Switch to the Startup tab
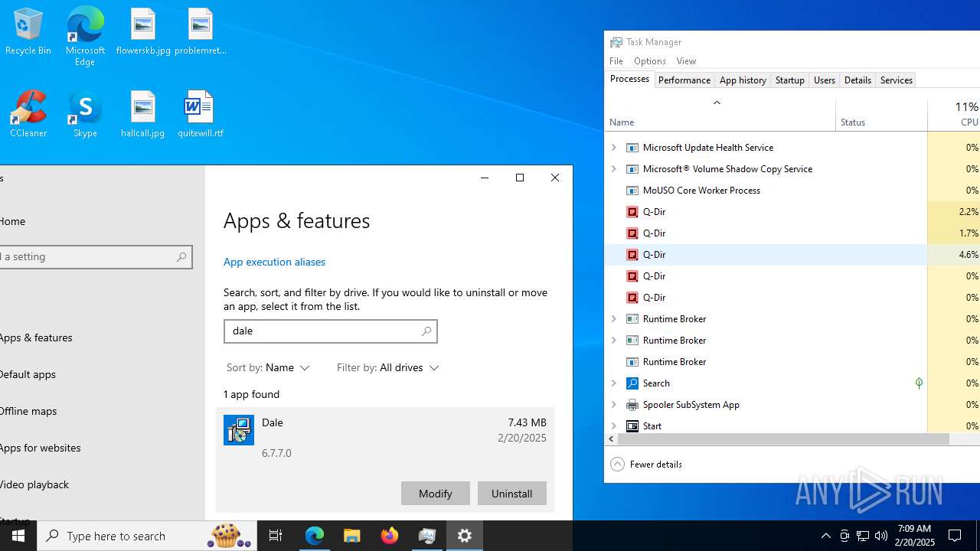 click(789, 80)
